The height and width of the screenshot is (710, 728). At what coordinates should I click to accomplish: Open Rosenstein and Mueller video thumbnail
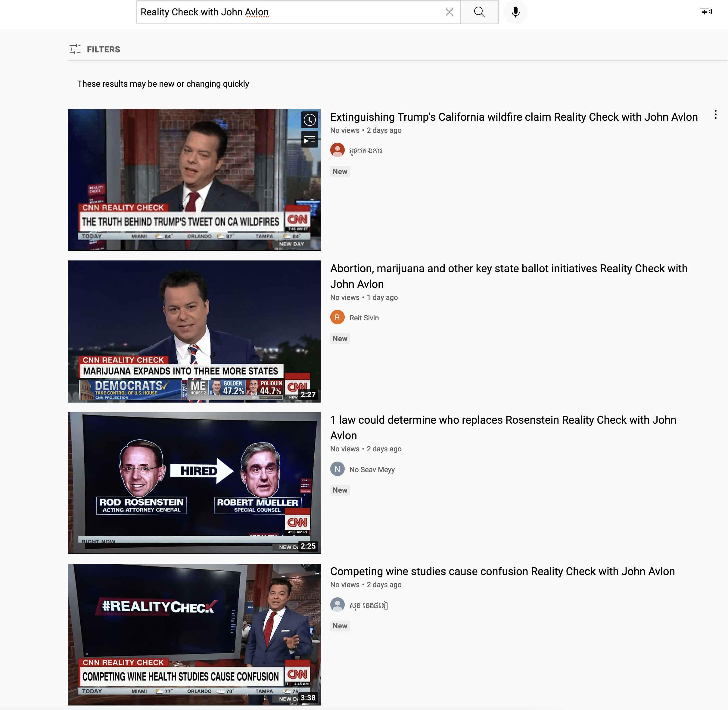coord(194,483)
